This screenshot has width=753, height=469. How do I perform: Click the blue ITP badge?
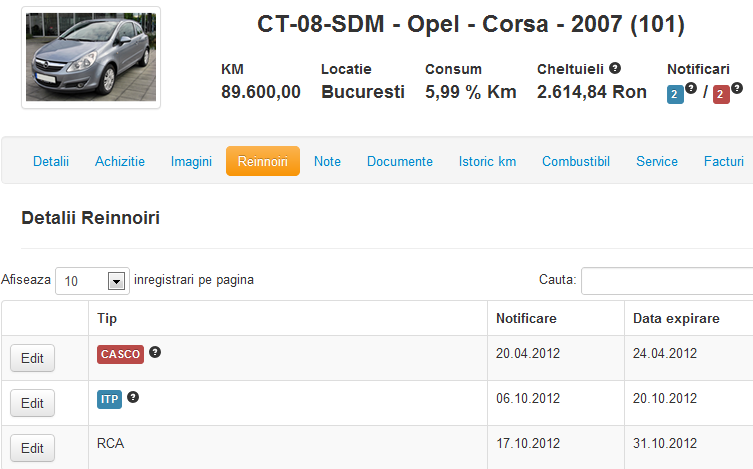(109, 399)
